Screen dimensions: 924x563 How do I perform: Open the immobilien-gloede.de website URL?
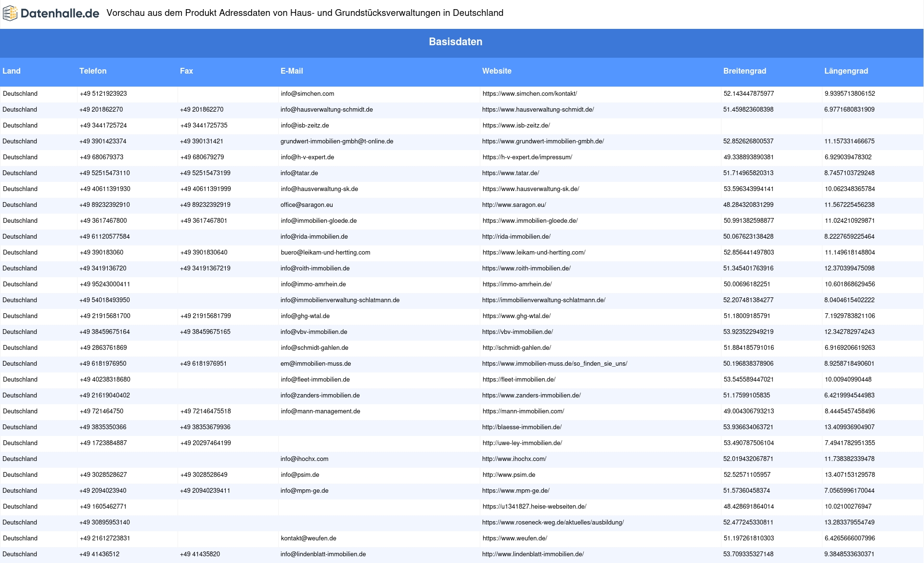coord(530,221)
